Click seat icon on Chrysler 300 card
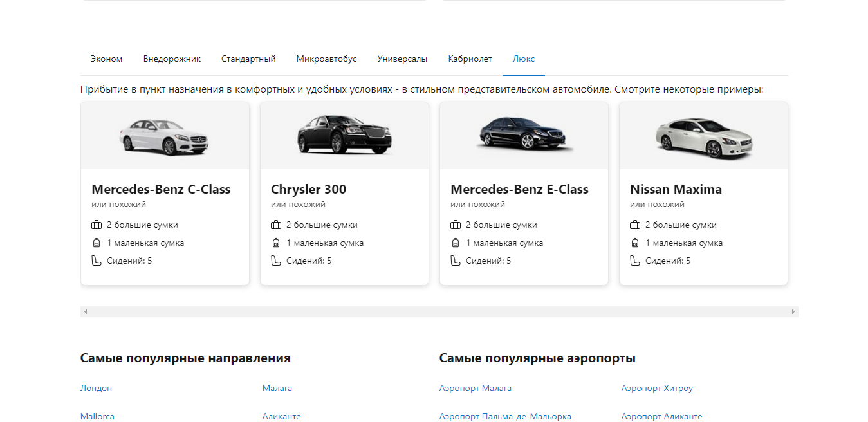868x422 pixels. [x=276, y=261]
